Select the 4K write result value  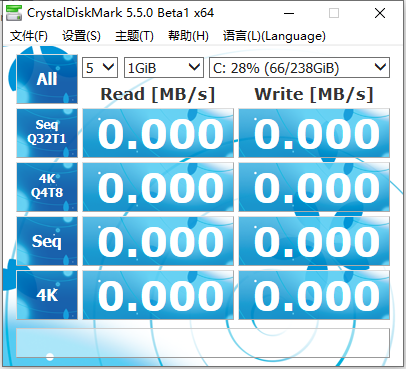(x=314, y=295)
